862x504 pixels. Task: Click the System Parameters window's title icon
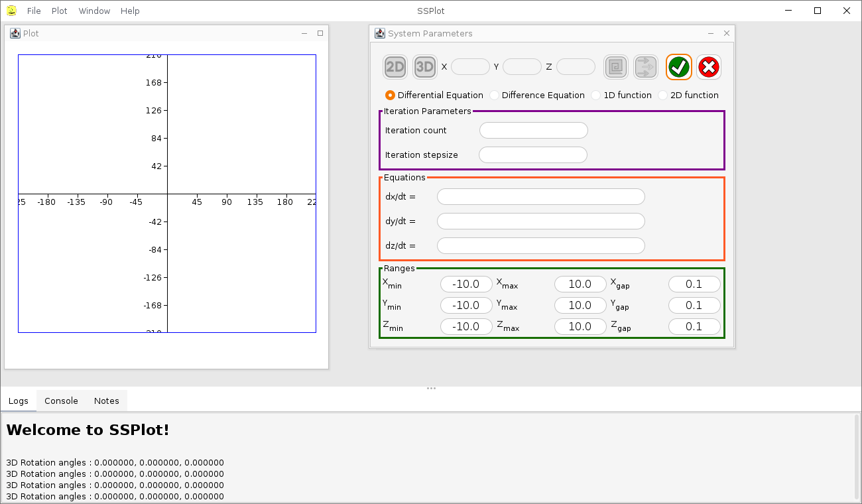380,33
